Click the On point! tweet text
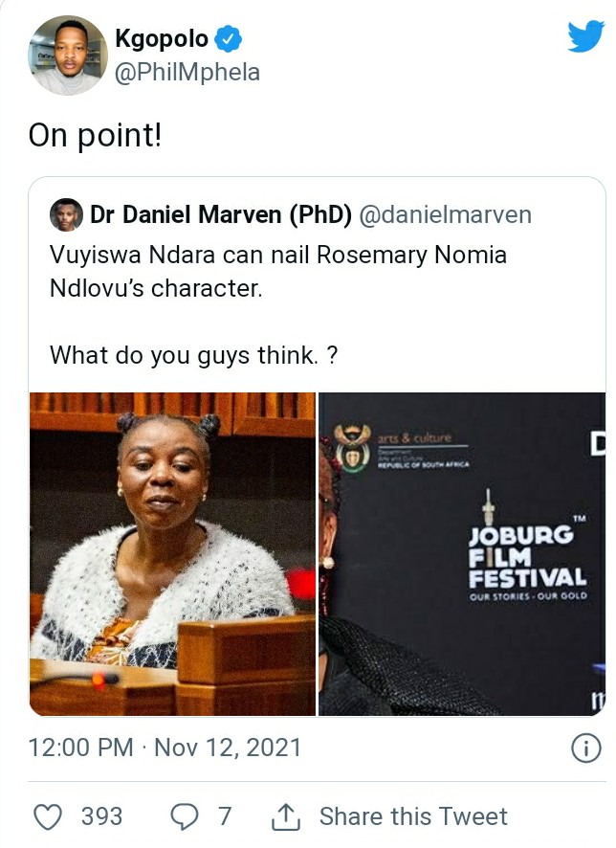This screenshot has height=848, width=616. tap(95, 135)
